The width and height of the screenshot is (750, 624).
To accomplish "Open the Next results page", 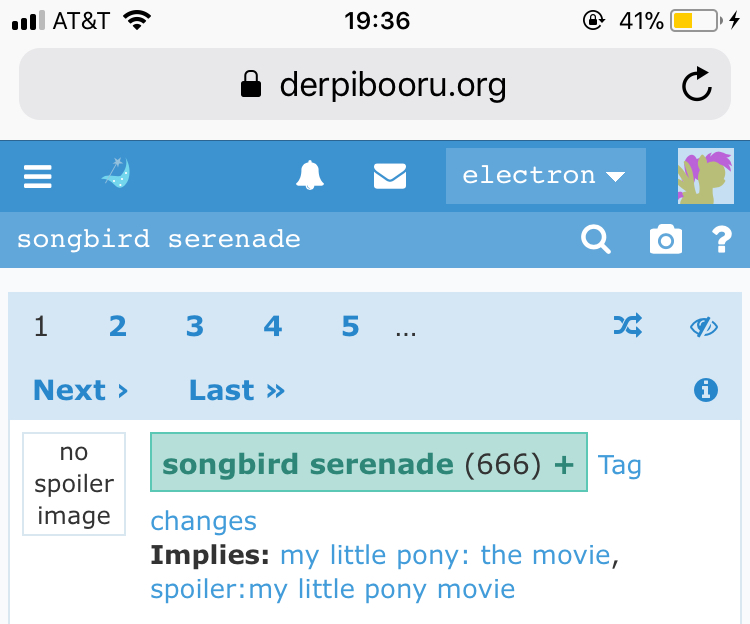I will tap(80, 390).
